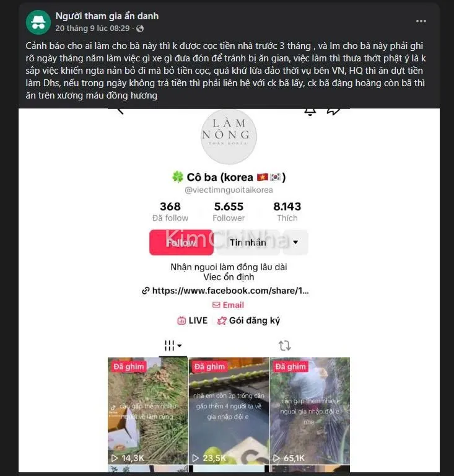Switch to the reposts tab
This screenshot has width=454, height=476.
pyautogui.click(x=284, y=345)
